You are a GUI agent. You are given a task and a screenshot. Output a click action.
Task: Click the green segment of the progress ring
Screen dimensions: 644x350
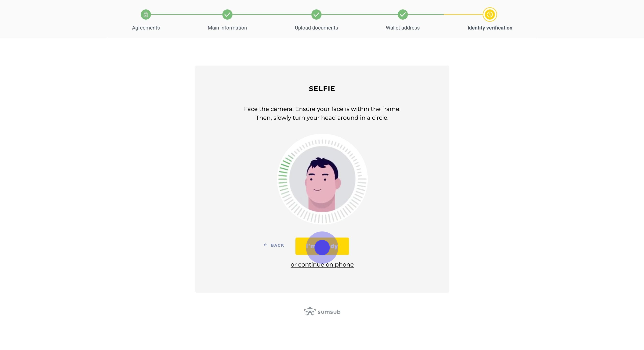[x=284, y=170]
